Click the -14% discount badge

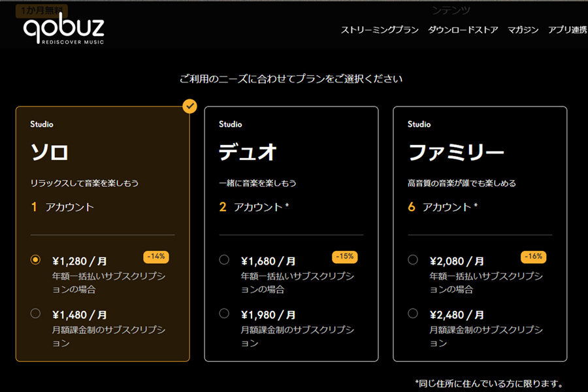156,257
